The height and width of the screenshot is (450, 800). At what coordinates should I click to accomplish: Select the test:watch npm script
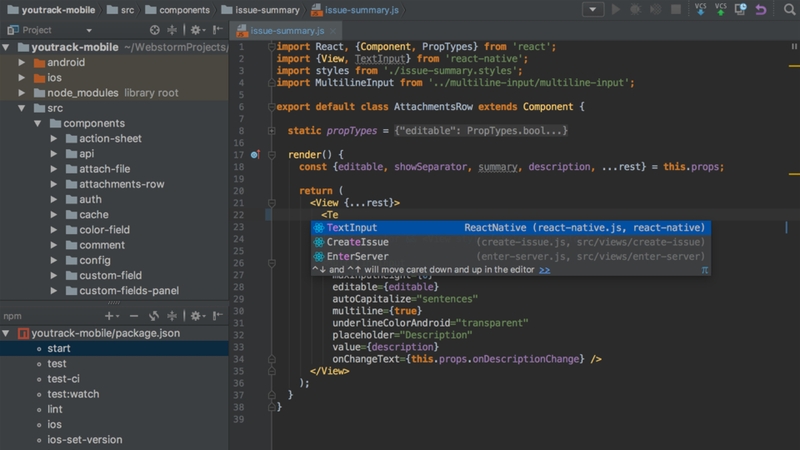[73, 394]
